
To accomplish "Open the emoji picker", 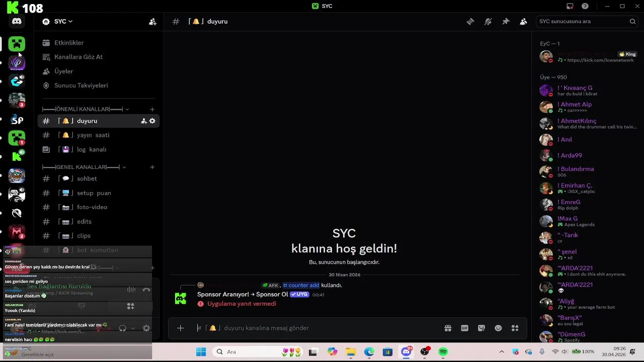I will 498,328.
